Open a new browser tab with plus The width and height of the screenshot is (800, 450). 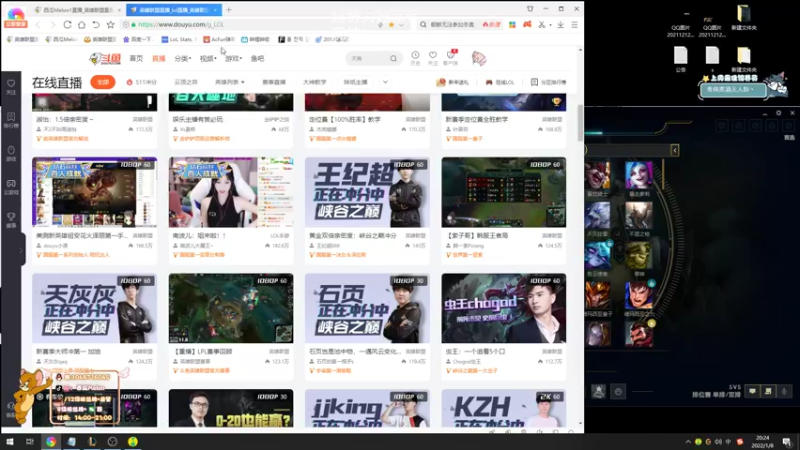[229, 10]
